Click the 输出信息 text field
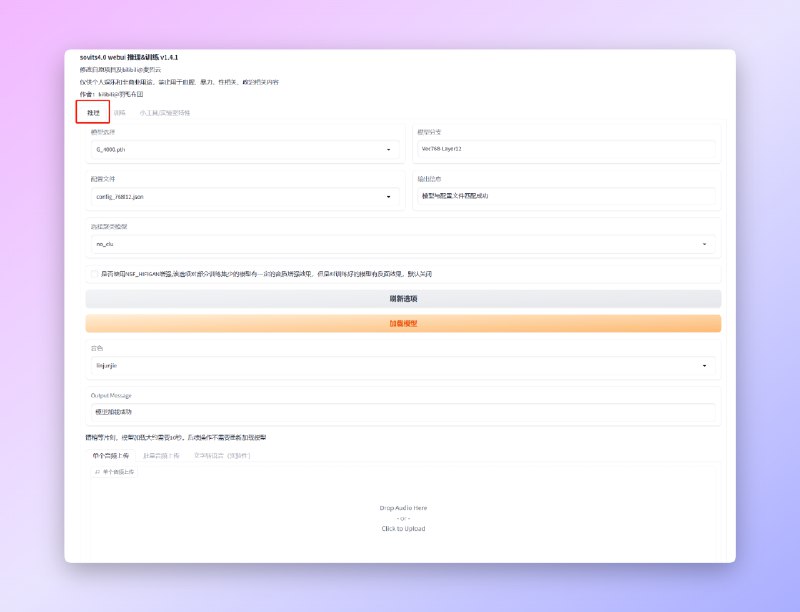 [566, 196]
